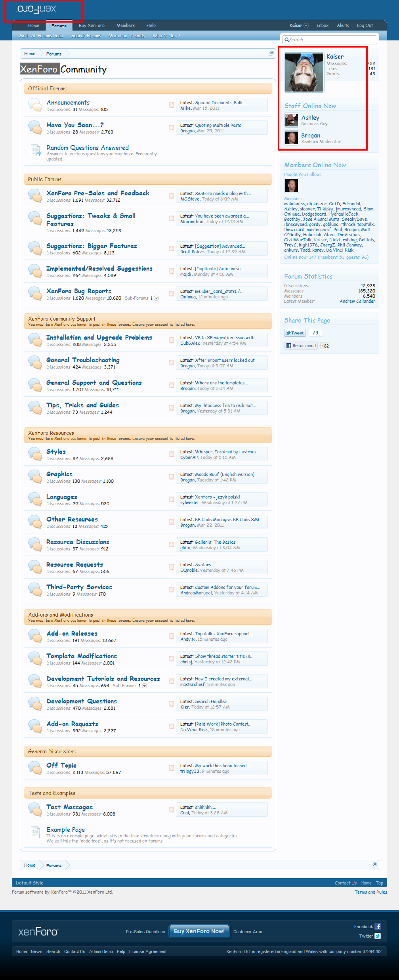This screenshot has width=399, height=980.
Task: Open the Third-Party Services forum
Action: point(79,587)
